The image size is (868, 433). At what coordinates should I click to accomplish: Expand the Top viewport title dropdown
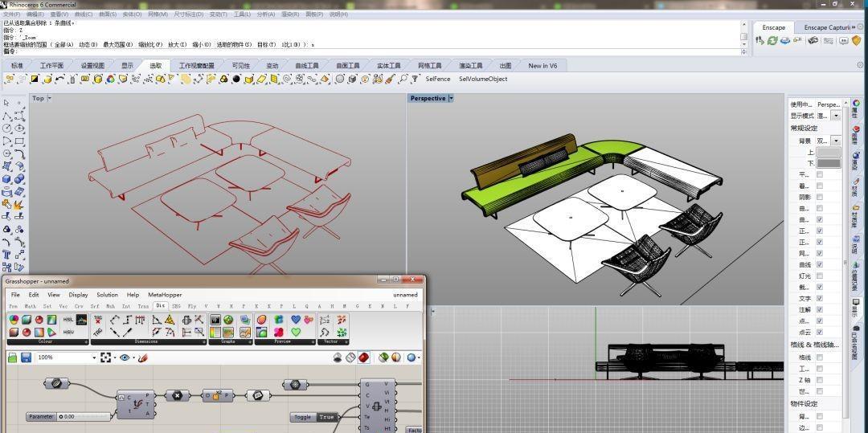(49, 98)
